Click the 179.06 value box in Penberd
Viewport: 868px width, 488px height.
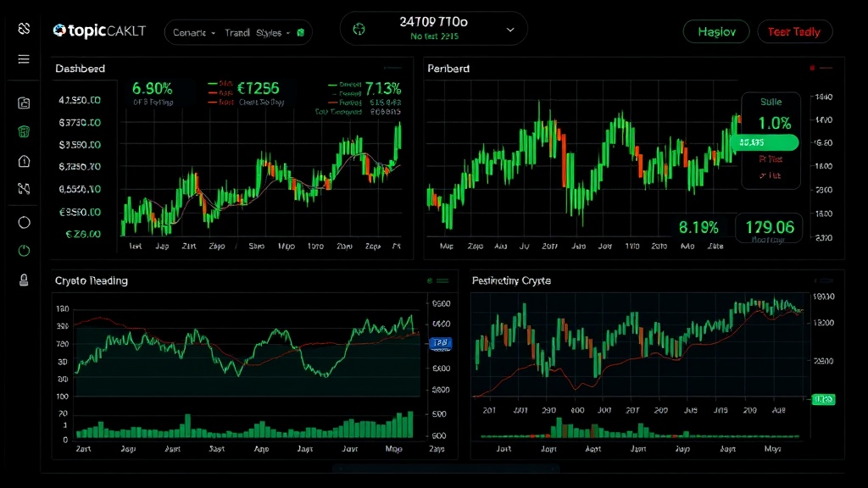tap(770, 228)
